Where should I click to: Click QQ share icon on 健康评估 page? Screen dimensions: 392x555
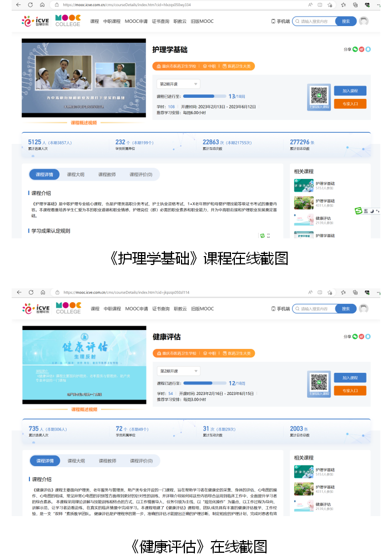click(x=368, y=336)
